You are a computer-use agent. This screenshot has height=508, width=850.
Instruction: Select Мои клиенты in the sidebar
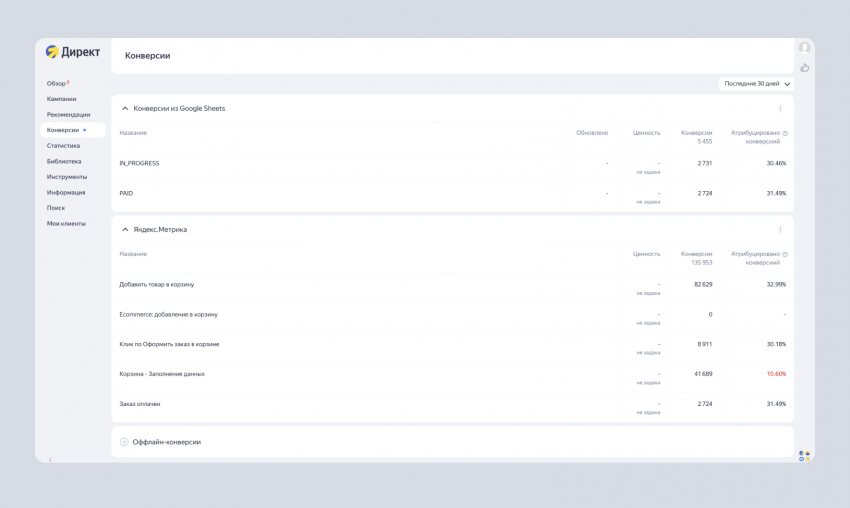[x=66, y=223]
